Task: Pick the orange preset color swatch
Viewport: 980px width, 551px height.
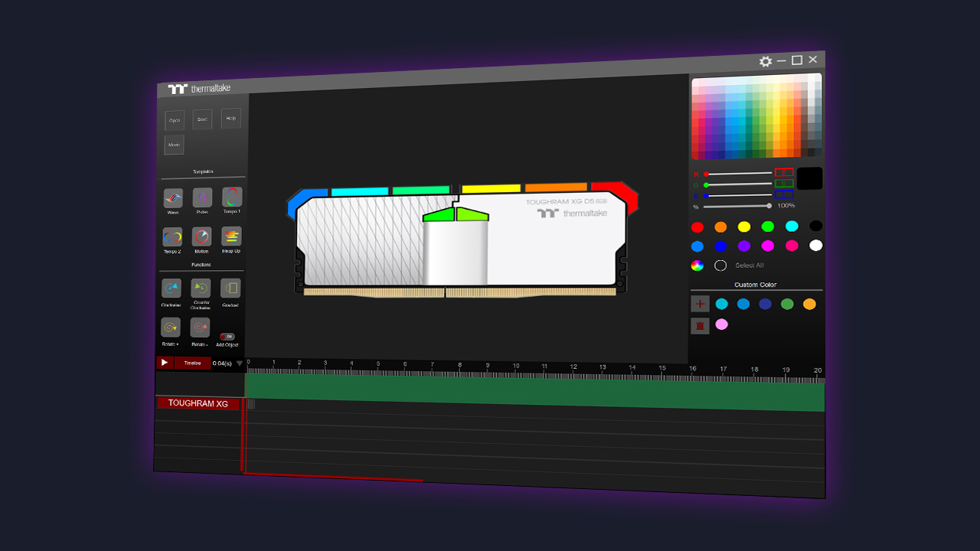Action: tap(720, 227)
